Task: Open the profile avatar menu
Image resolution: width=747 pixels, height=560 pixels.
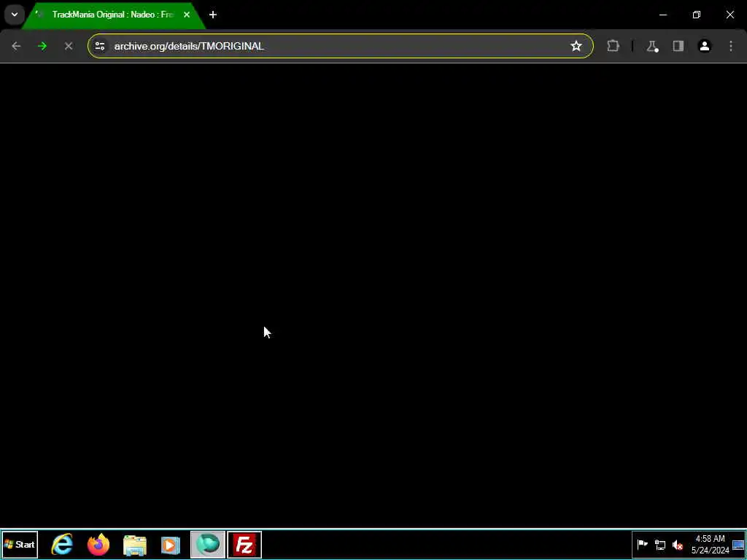Action: click(x=705, y=46)
